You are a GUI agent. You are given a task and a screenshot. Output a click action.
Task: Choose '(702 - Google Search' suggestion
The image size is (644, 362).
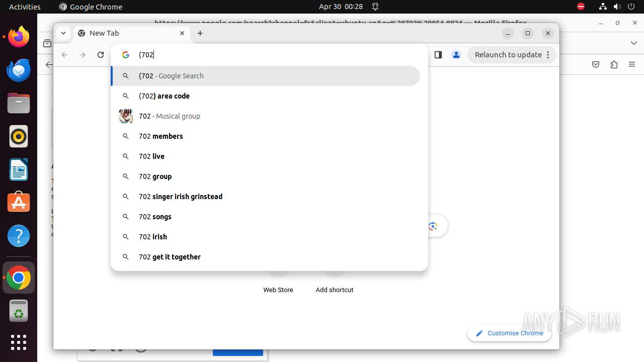tap(266, 76)
